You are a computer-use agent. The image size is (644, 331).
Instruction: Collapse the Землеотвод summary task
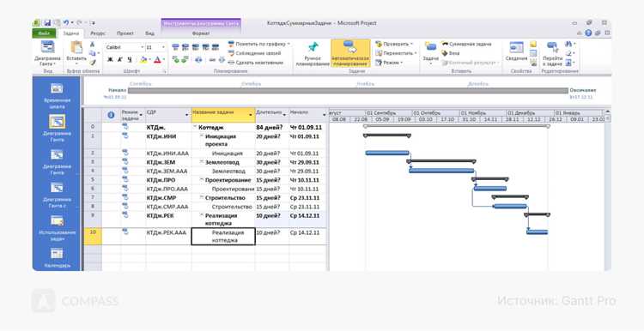point(202,162)
